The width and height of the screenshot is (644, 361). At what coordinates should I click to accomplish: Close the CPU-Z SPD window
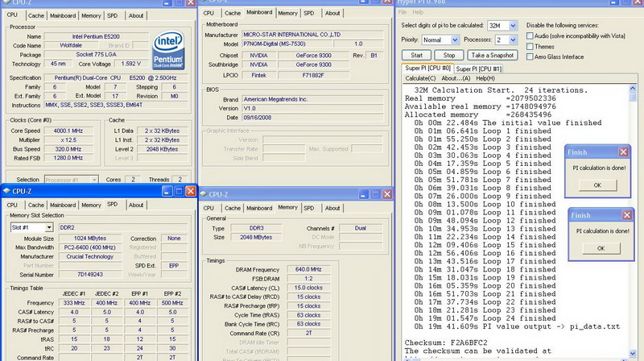click(191, 191)
